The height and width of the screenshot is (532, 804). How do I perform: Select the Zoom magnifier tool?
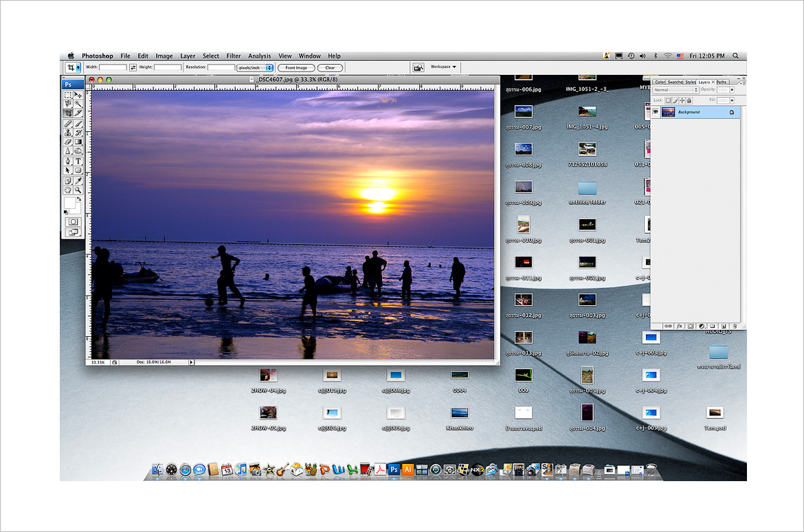[x=78, y=189]
